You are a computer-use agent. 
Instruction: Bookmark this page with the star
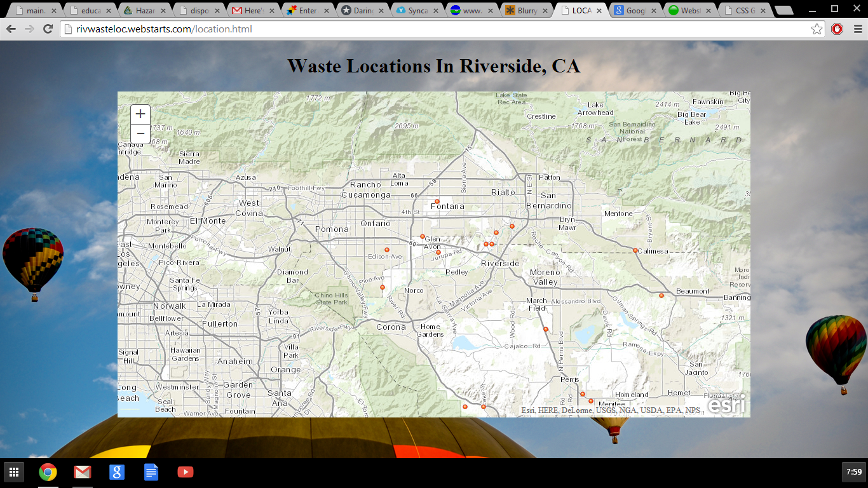pos(817,29)
